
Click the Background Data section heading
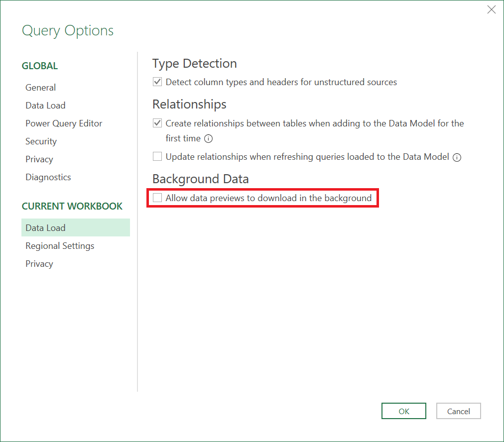pos(200,179)
